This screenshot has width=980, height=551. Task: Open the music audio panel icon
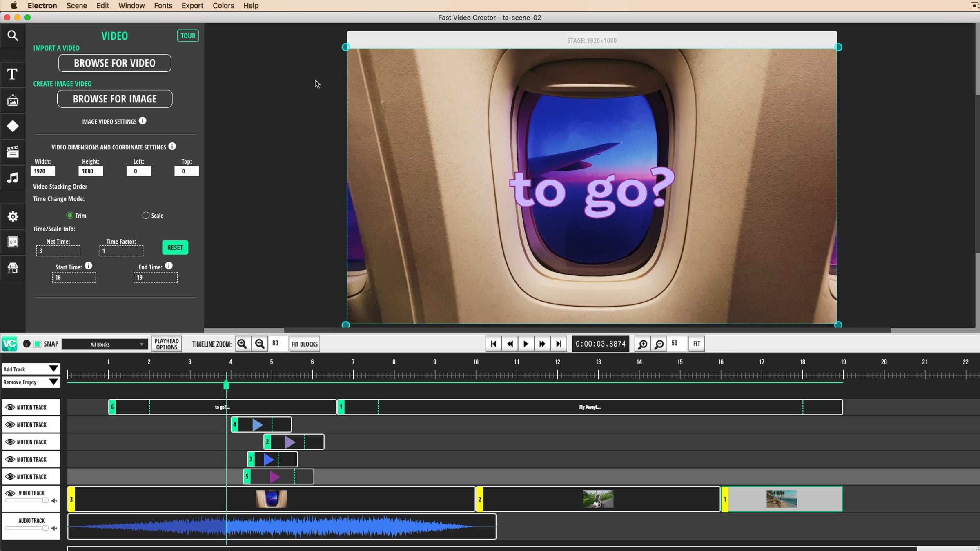(x=13, y=178)
